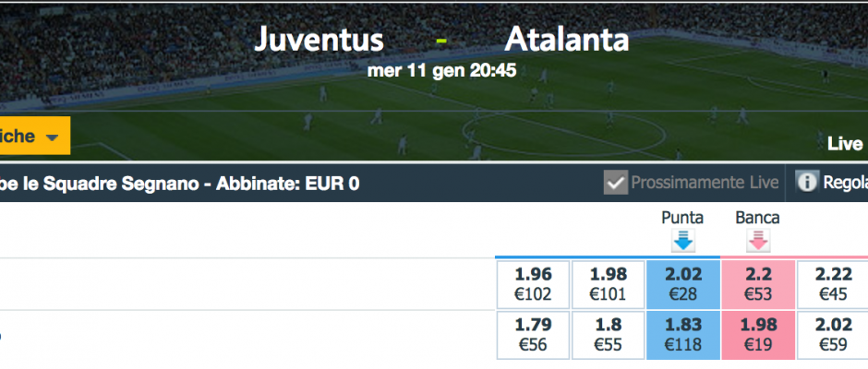Click the Punta column header text

(682, 218)
